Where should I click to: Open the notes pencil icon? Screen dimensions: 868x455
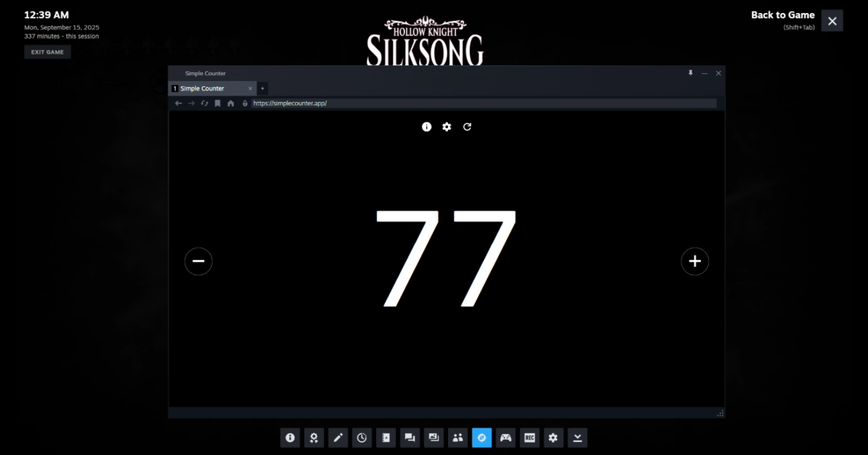coord(338,438)
